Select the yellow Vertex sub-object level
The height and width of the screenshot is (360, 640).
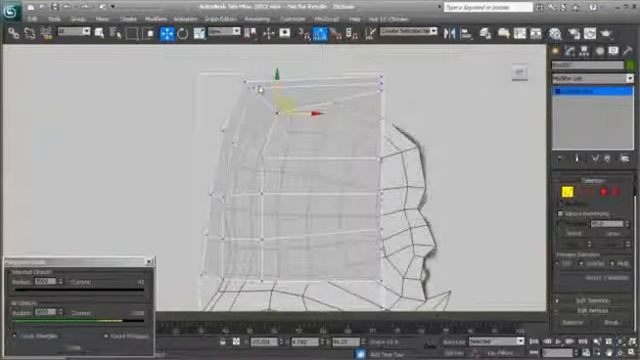tap(567, 192)
